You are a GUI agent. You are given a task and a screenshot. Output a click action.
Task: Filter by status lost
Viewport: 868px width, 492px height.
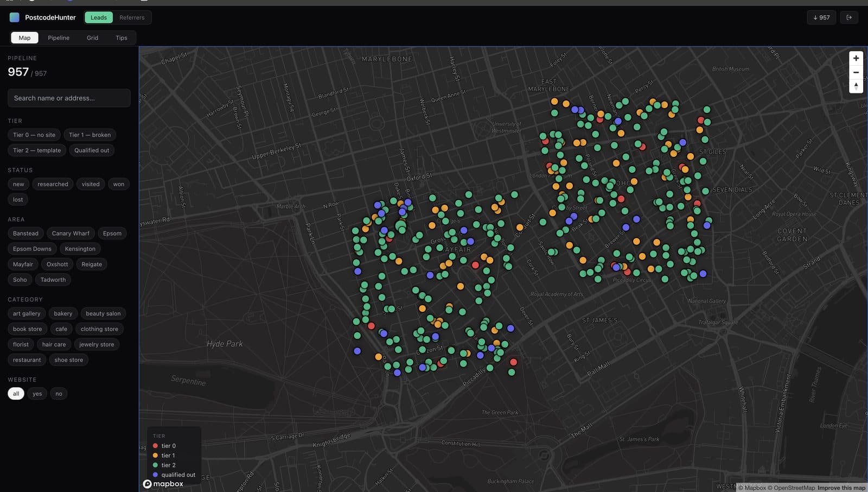pos(18,200)
